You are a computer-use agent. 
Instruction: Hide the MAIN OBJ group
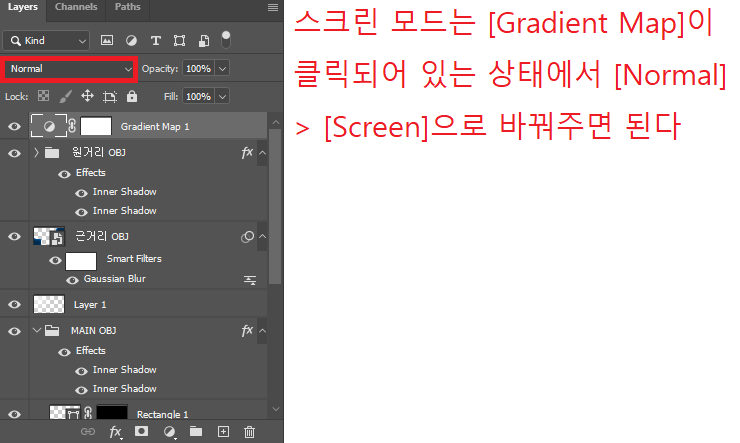[x=15, y=331]
